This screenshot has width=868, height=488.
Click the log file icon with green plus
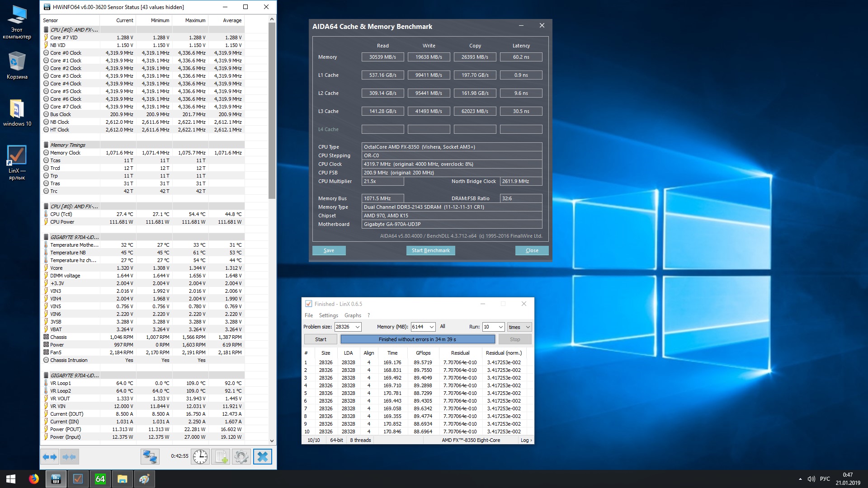point(221,457)
